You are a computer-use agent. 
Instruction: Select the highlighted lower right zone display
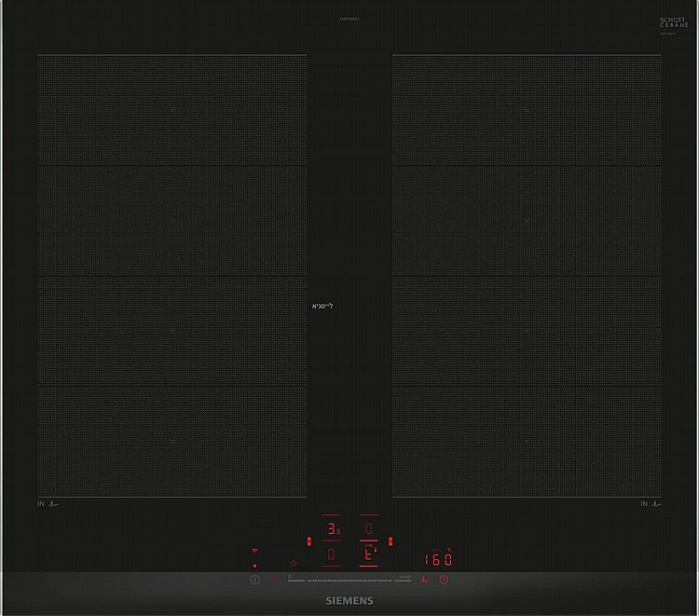coord(369,554)
